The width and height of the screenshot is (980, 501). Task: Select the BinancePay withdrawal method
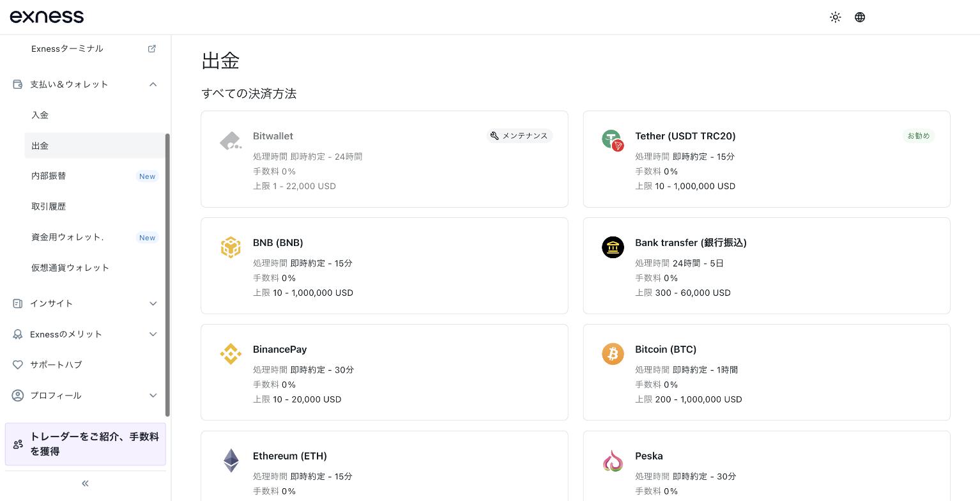(385, 373)
